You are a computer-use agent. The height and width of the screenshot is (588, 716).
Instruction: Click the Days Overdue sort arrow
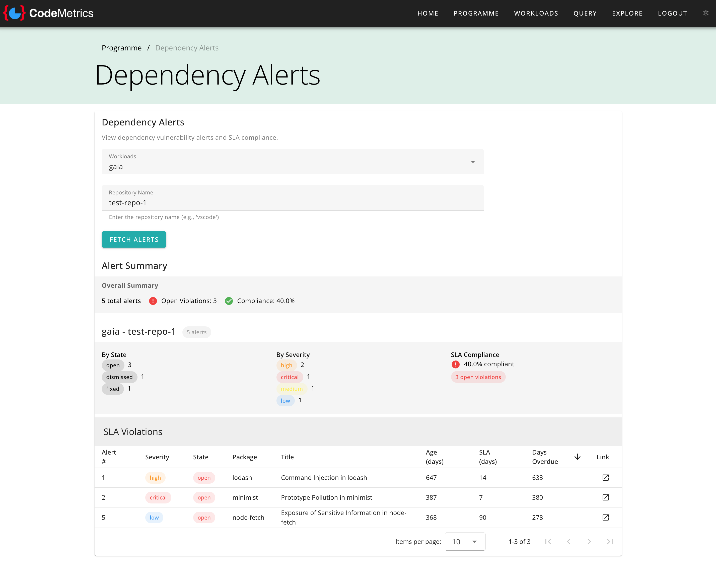coord(578,457)
